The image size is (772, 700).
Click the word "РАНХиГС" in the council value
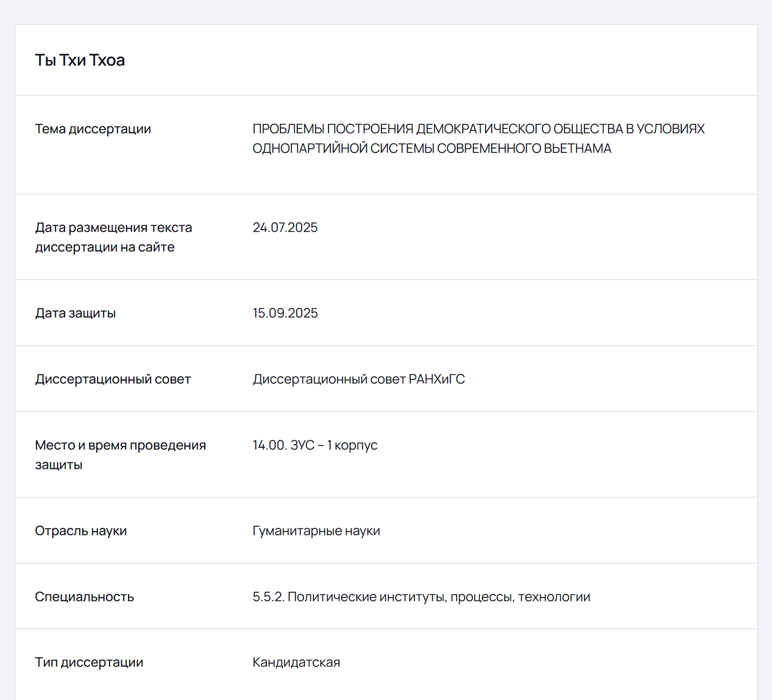pyautogui.click(x=437, y=379)
